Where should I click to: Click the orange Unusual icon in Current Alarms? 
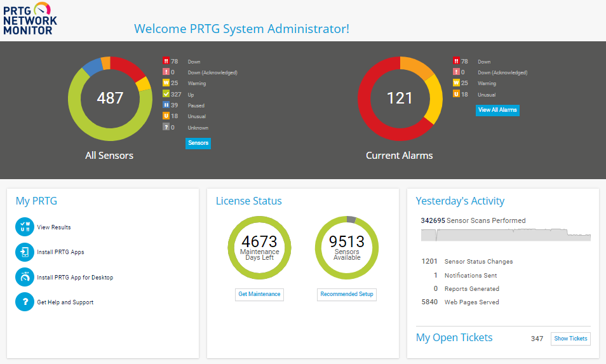click(456, 94)
